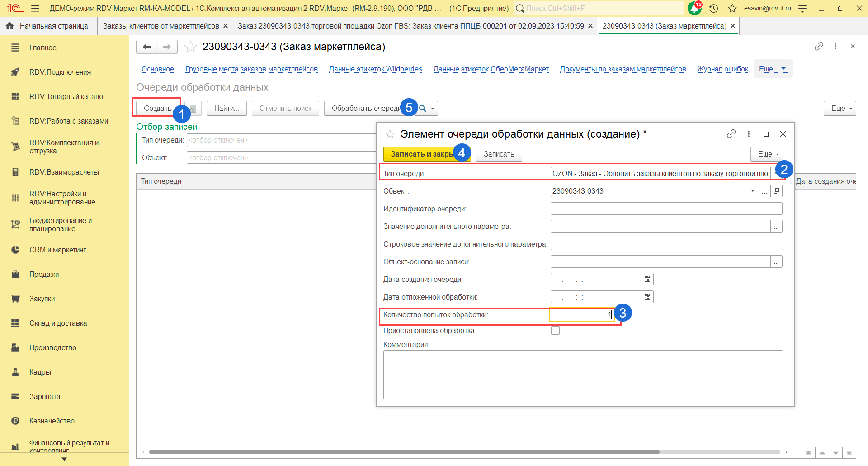Image resolution: width=868 pixels, height=466 pixels.
Task: Toggle Приостановлена обработка checkbox
Action: tap(555, 331)
